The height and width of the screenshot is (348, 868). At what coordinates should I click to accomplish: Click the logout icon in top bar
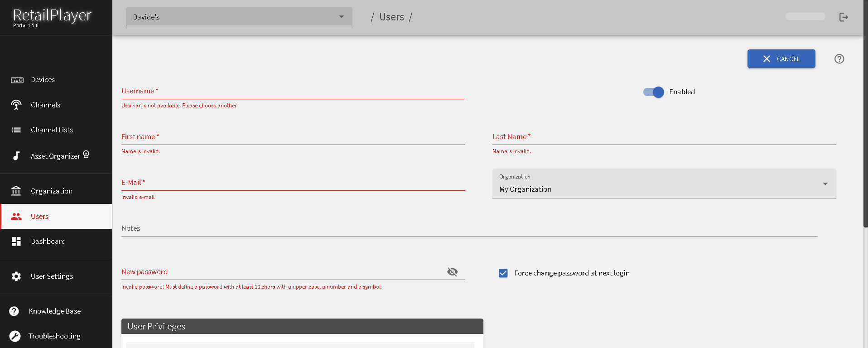844,17
